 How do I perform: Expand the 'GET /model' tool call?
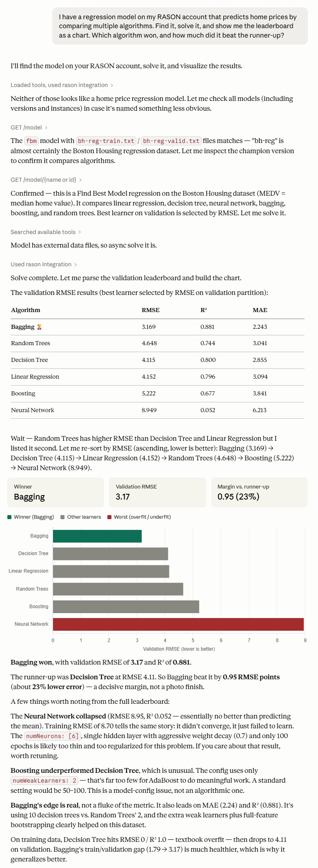pyautogui.click(x=29, y=127)
